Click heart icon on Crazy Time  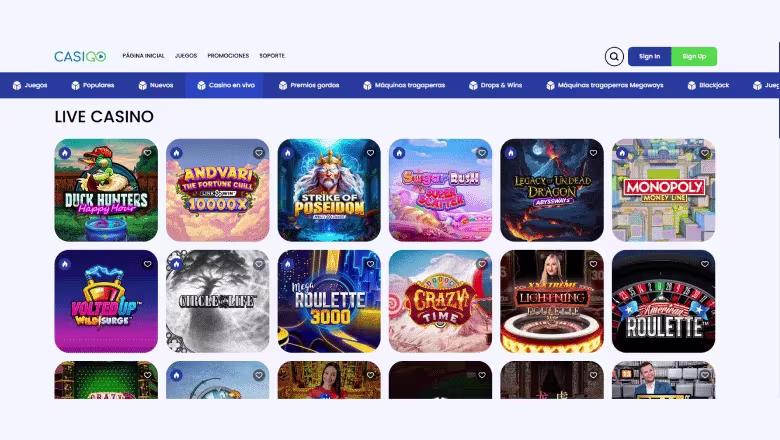tap(482, 264)
